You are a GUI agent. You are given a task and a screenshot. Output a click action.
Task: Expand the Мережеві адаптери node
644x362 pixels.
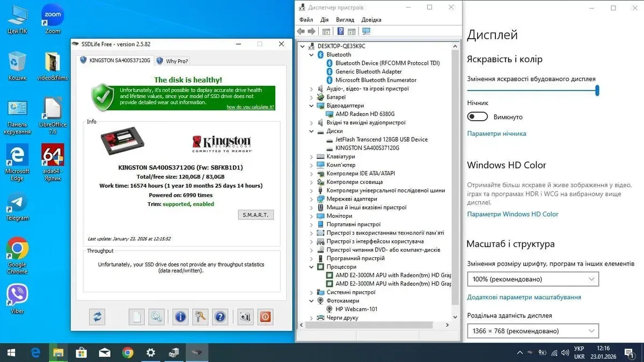pos(311,199)
